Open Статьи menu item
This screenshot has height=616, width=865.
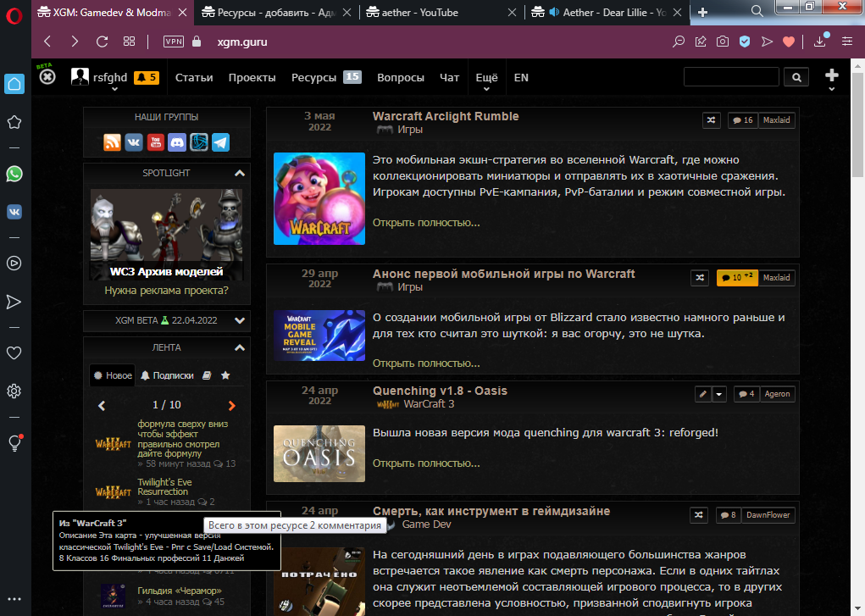(194, 78)
